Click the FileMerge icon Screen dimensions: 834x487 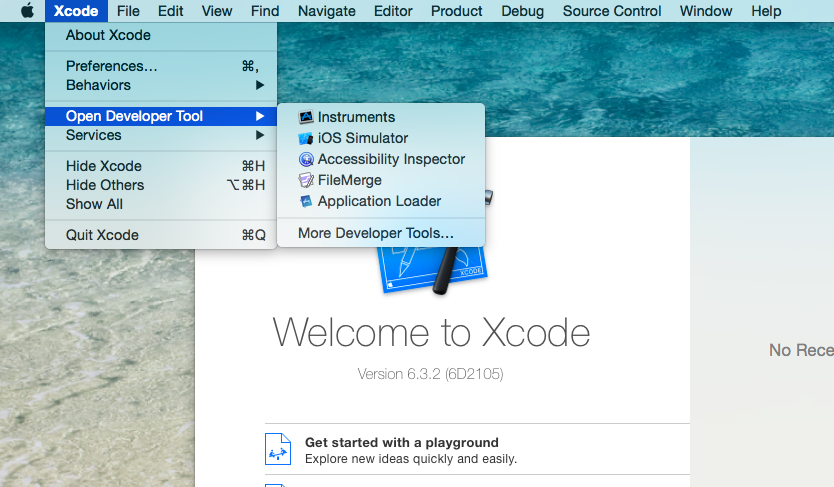pyautogui.click(x=306, y=180)
